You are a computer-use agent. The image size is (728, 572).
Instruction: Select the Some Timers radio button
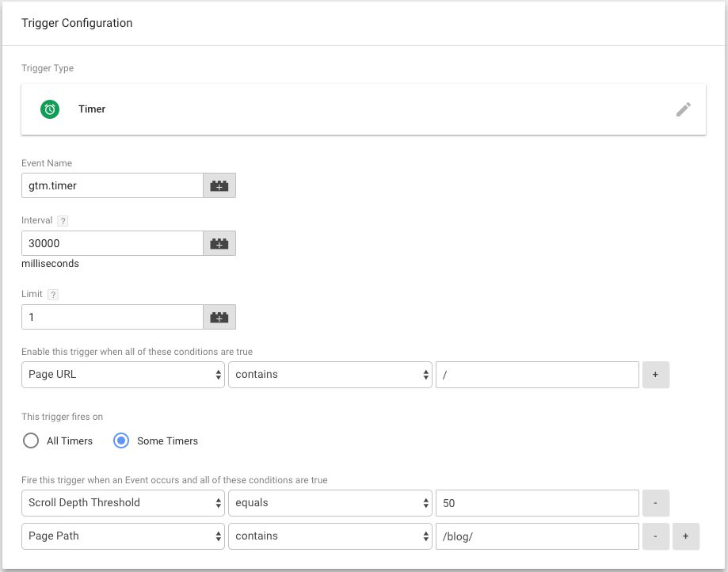coord(121,440)
